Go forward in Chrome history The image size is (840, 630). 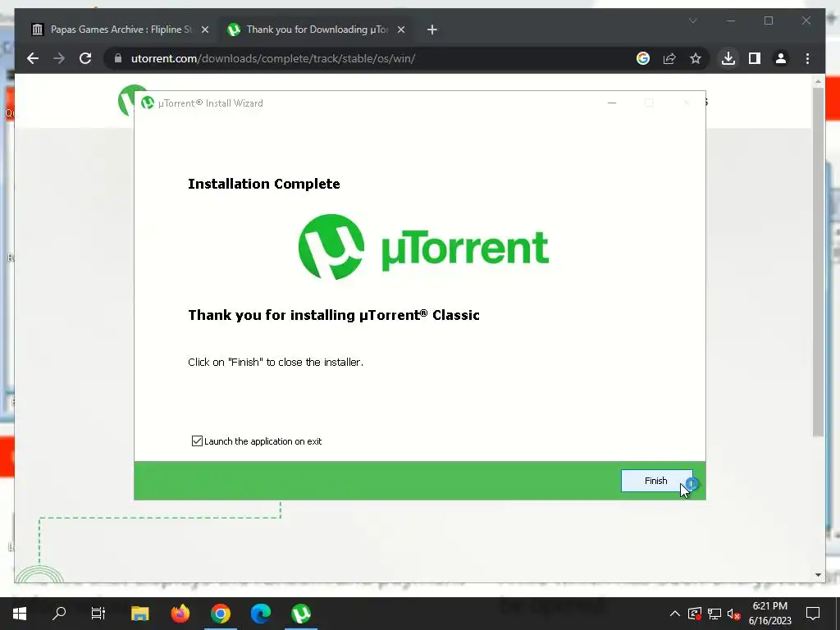tap(59, 58)
